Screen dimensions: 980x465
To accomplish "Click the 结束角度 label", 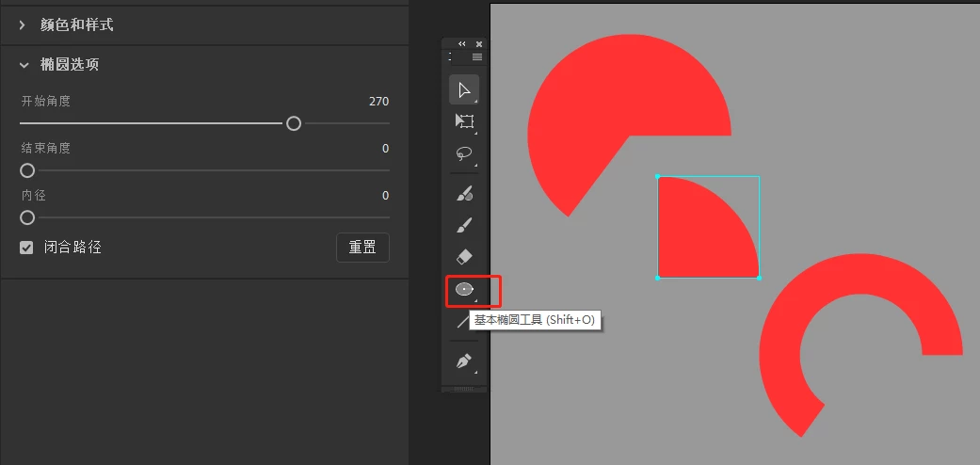I will tap(45, 148).
